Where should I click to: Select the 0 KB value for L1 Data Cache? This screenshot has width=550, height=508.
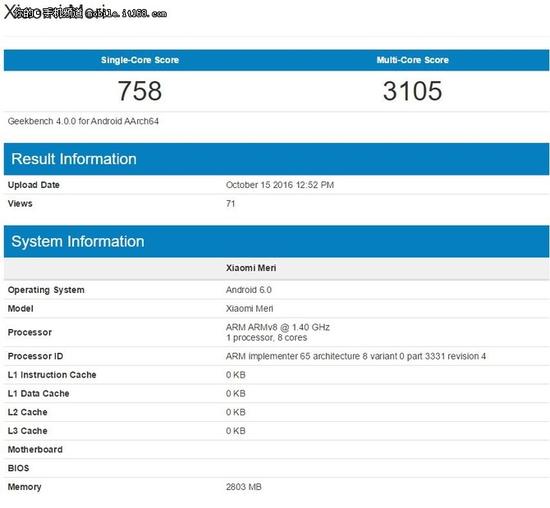tap(236, 394)
